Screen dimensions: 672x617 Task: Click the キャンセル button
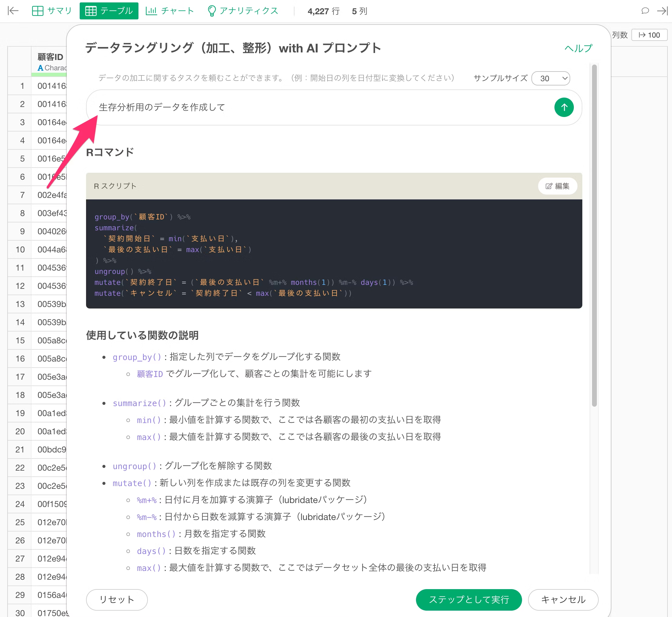click(x=563, y=599)
